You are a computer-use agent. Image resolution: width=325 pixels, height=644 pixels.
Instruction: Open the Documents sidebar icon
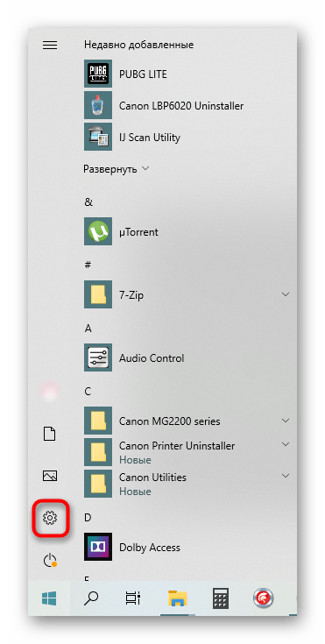(x=50, y=434)
